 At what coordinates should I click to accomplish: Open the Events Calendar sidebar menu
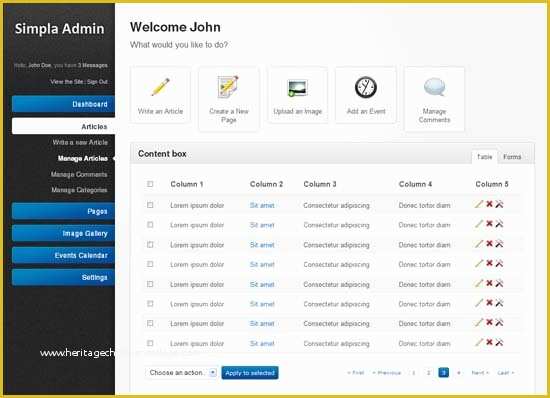tap(63, 255)
